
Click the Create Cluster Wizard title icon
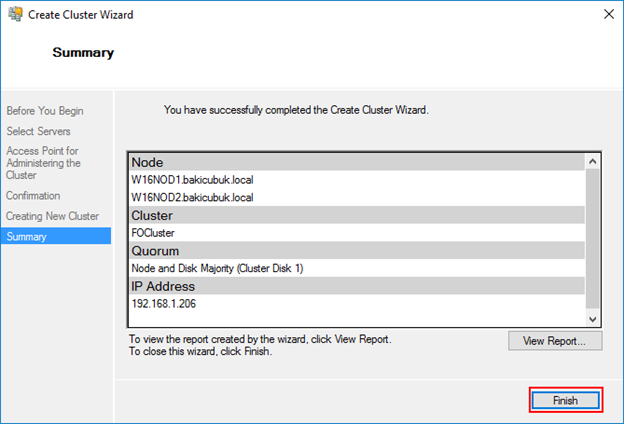[15, 14]
